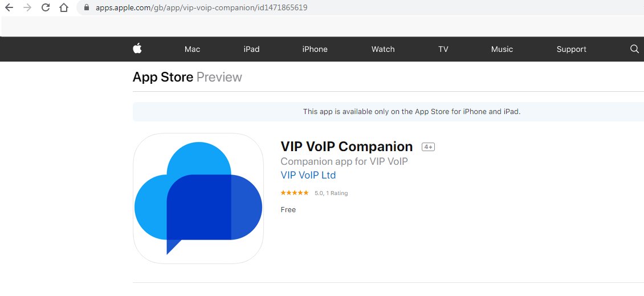Go to browser home icon
The width and height of the screenshot is (644, 296).
pyautogui.click(x=64, y=7)
